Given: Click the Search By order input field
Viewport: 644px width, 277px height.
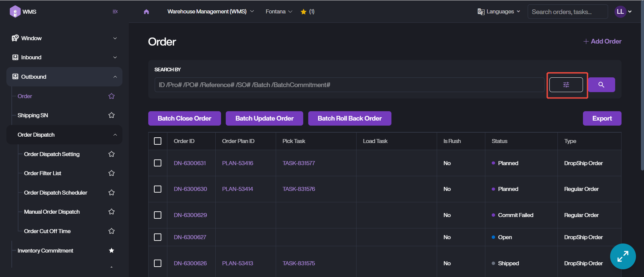Looking at the screenshot, I should pos(349,85).
